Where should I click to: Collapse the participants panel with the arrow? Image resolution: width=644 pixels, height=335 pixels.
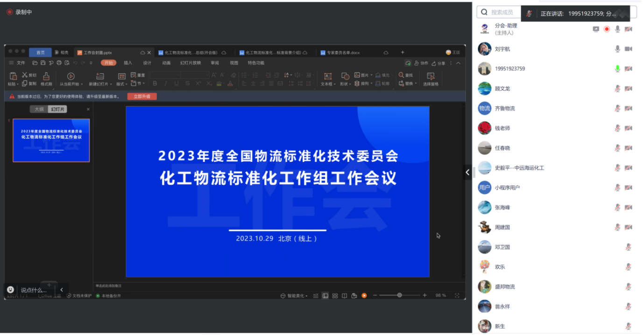pos(467,172)
